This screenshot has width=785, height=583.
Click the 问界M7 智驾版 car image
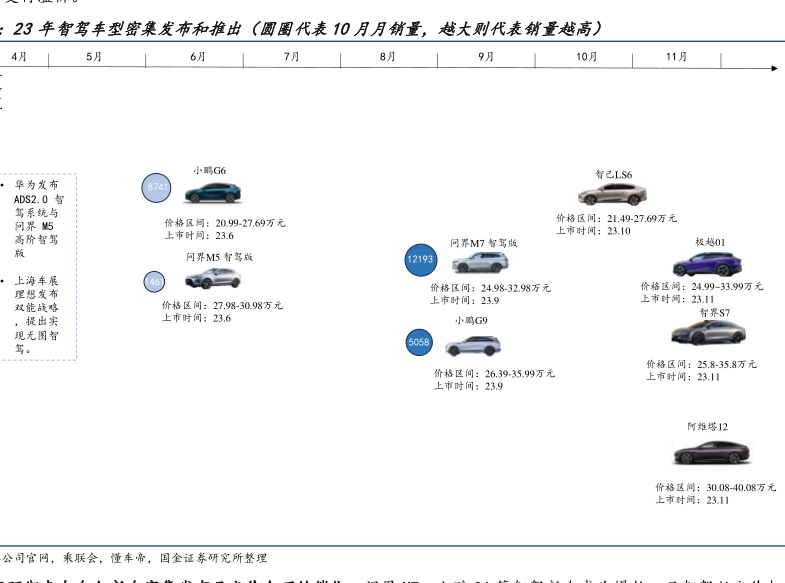480,262
